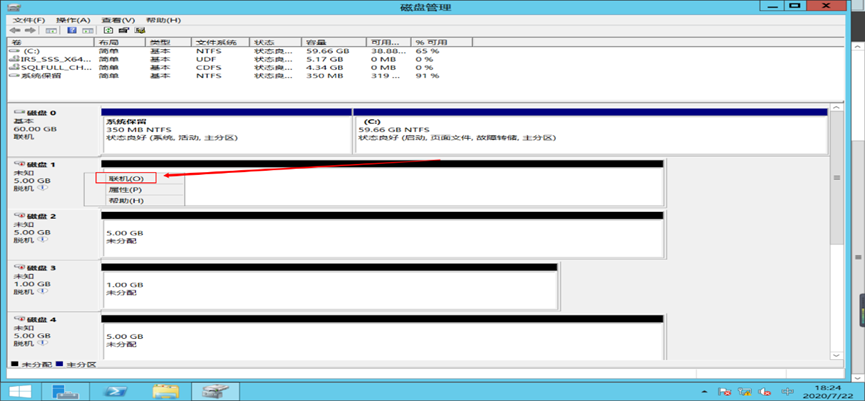The width and height of the screenshot is (865, 401).
Task: Select the (C:) 59.66 GB NTFS partition
Action: pos(590,131)
